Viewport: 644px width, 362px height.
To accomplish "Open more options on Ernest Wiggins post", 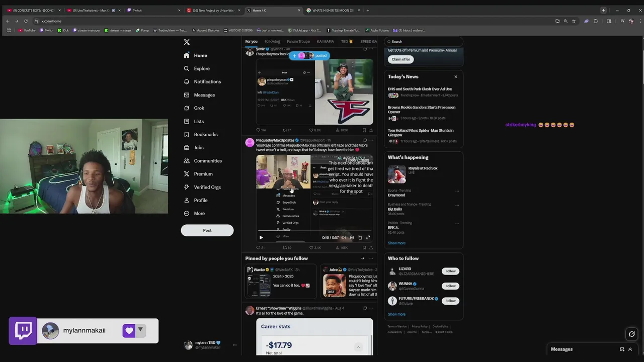I will (371, 308).
